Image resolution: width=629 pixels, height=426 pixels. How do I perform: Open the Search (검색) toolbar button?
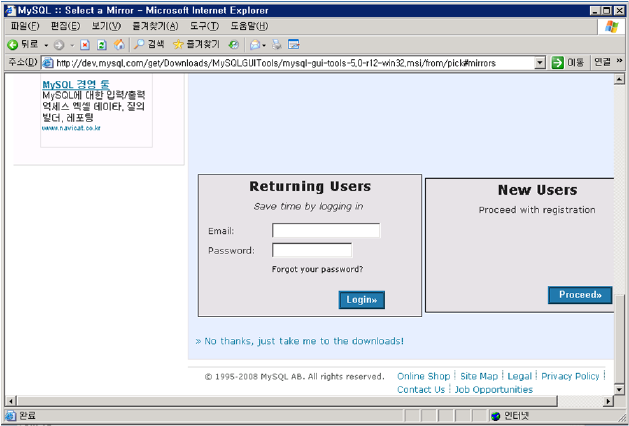pos(149,45)
